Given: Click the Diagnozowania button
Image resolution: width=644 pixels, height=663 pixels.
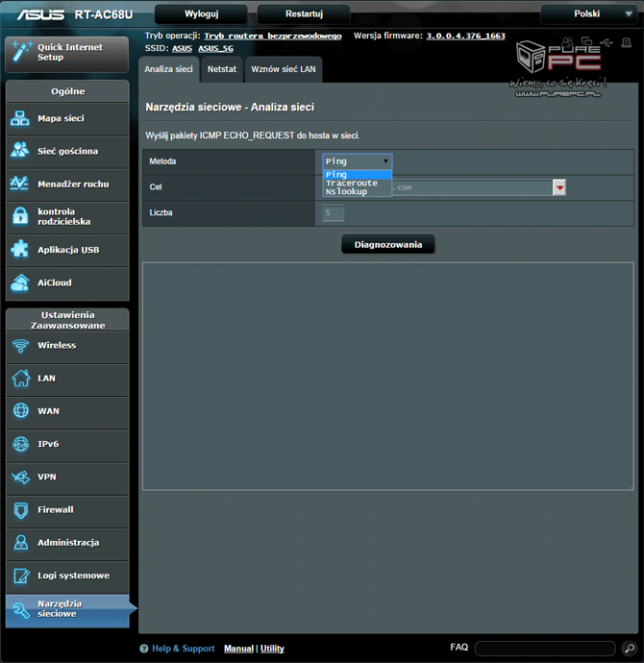Looking at the screenshot, I should [x=388, y=244].
